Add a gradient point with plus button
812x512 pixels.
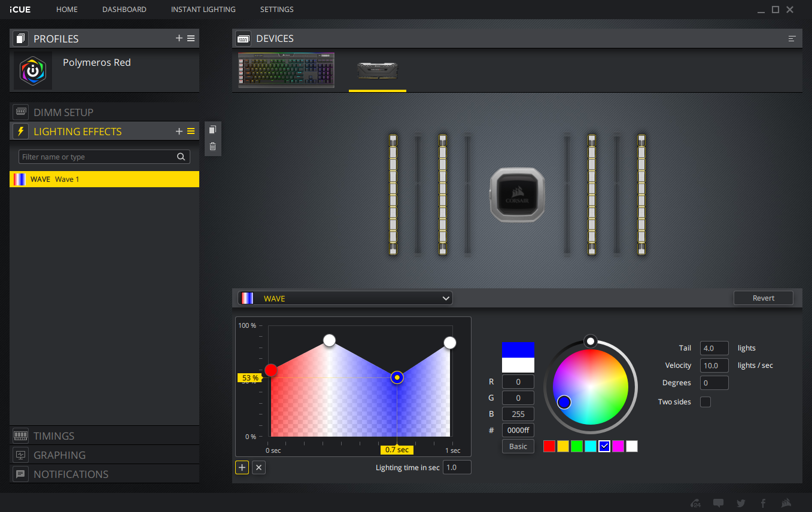coord(242,468)
